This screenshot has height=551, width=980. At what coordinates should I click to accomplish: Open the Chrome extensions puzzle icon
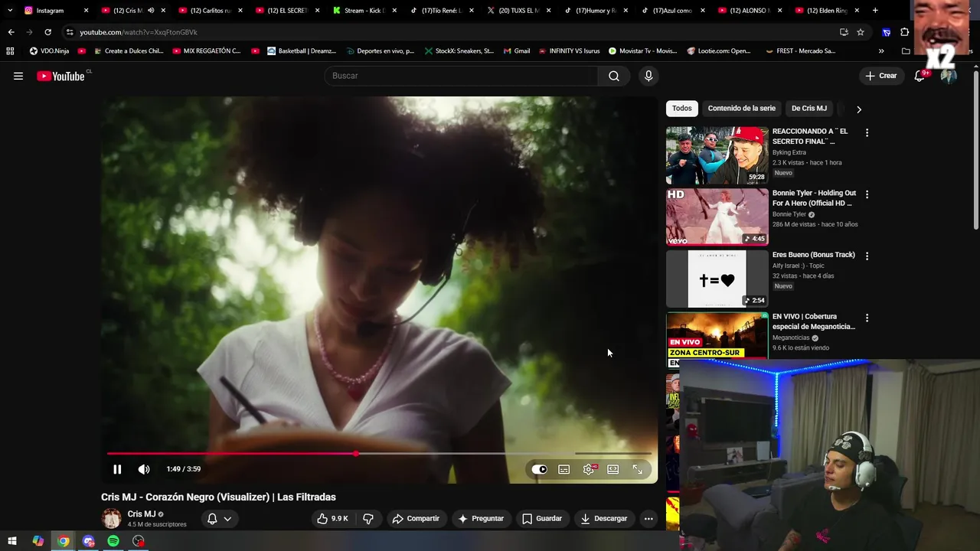point(905,32)
